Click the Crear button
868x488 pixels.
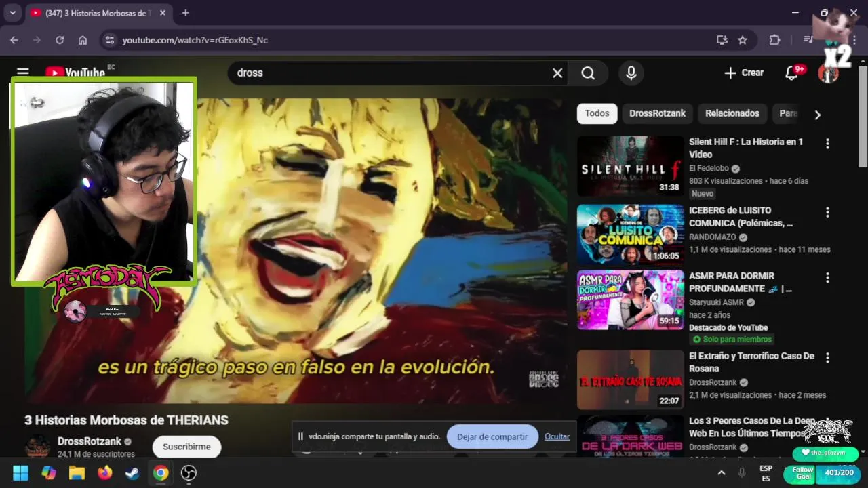(x=744, y=73)
